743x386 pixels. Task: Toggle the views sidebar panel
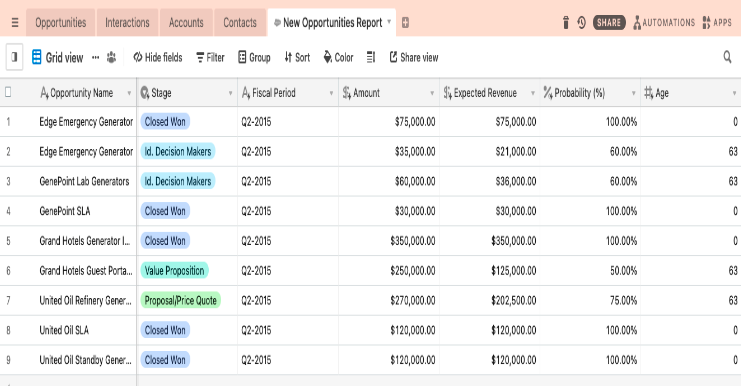click(14, 57)
